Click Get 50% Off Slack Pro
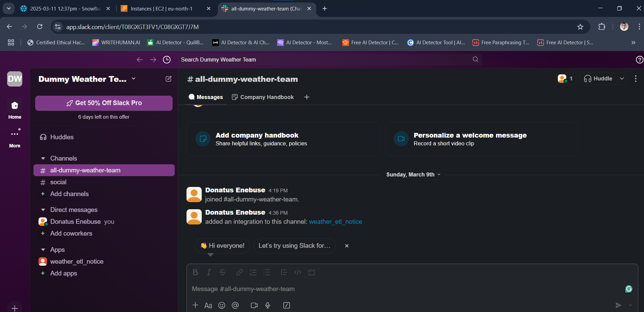Image resolution: width=644 pixels, height=312 pixels. coord(104,103)
